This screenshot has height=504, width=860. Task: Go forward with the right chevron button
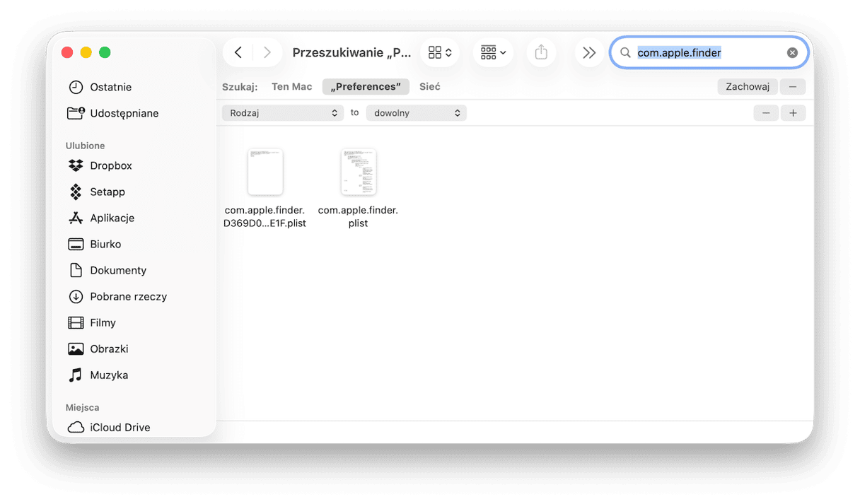[x=267, y=52]
